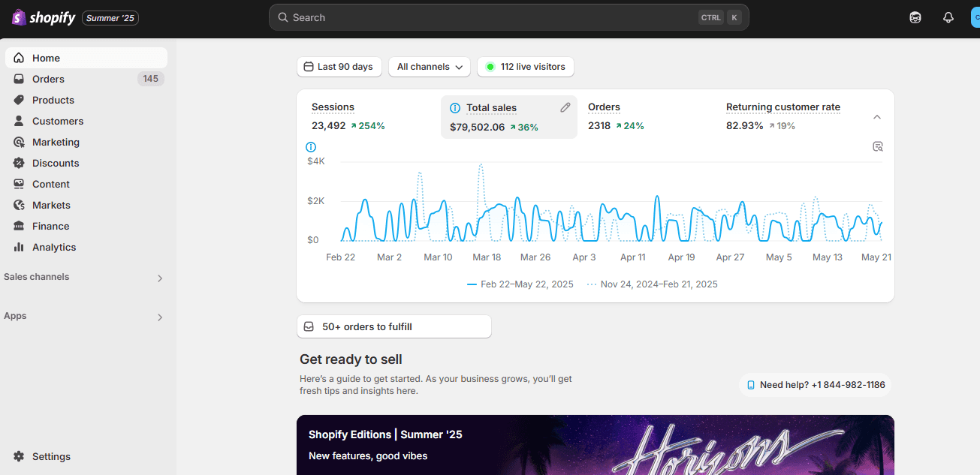Click the Marketing target icon
Viewport: 980px width, 475px height.
(19, 142)
